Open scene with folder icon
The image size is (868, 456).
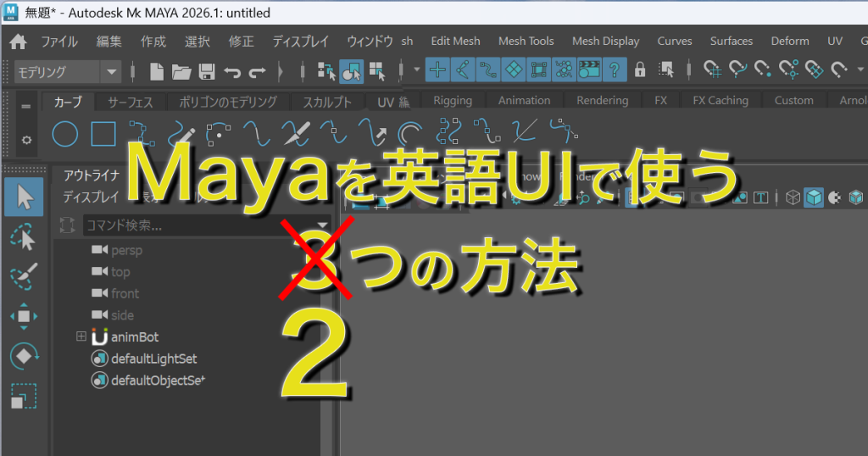pyautogui.click(x=181, y=71)
